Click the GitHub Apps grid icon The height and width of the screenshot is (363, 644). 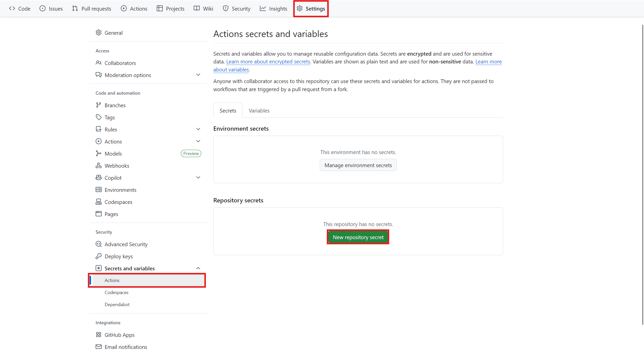coord(99,335)
